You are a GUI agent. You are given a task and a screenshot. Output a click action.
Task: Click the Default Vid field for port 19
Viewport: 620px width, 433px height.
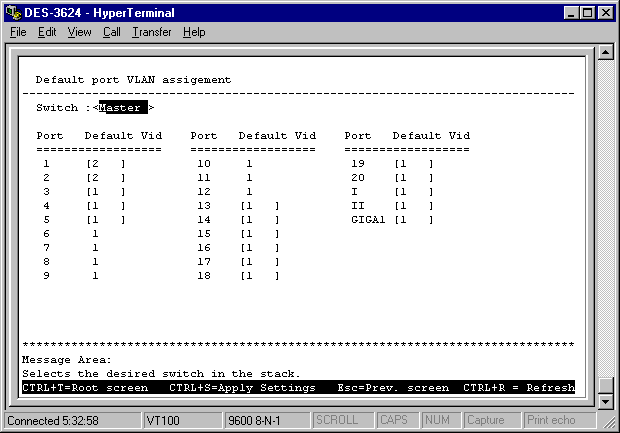pyautogui.click(x=413, y=163)
